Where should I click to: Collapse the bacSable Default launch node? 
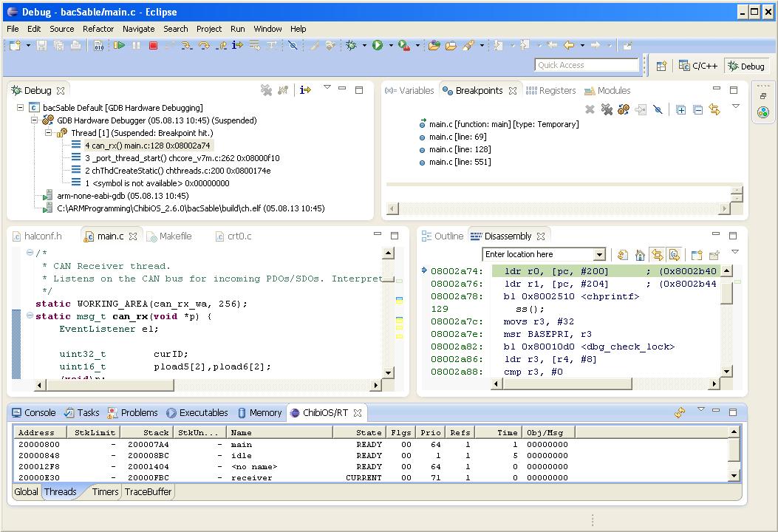pyautogui.click(x=21, y=107)
